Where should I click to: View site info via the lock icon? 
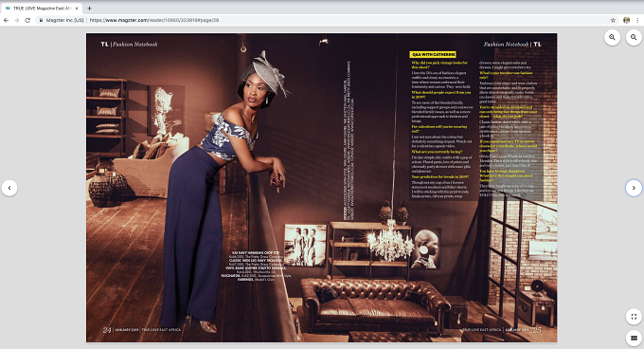41,20
